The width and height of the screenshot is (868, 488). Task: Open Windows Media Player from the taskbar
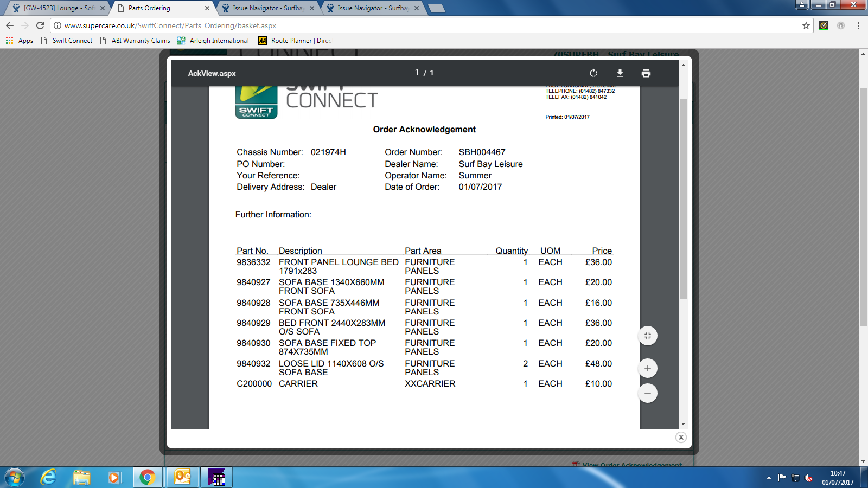click(114, 477)
